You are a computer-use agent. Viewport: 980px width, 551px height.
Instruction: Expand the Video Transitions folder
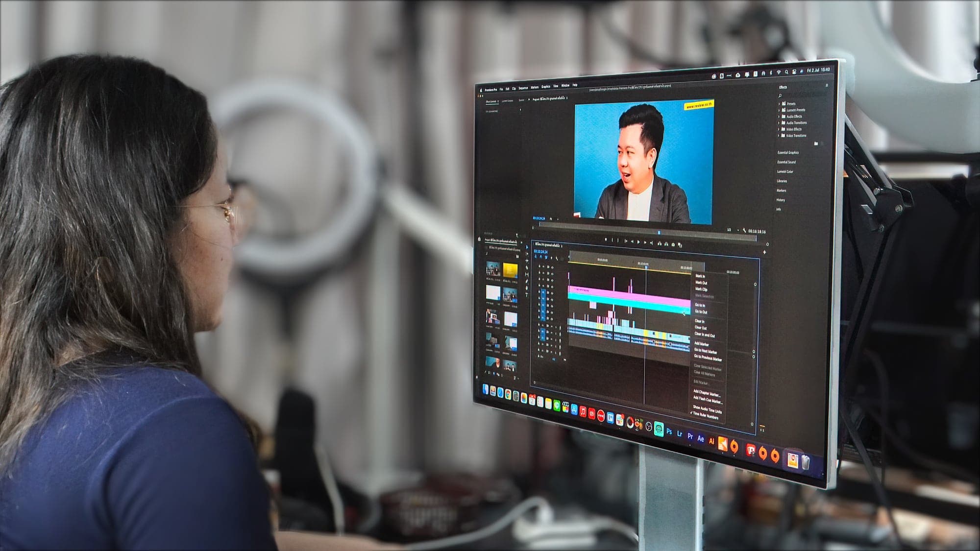click(779, 135)
